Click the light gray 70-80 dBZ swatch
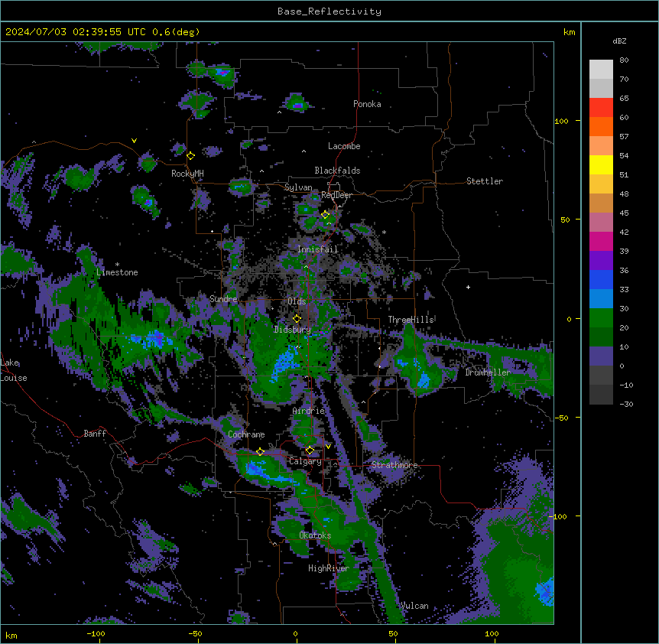Screen dimensions: 659x644 [x=601, y=70]
